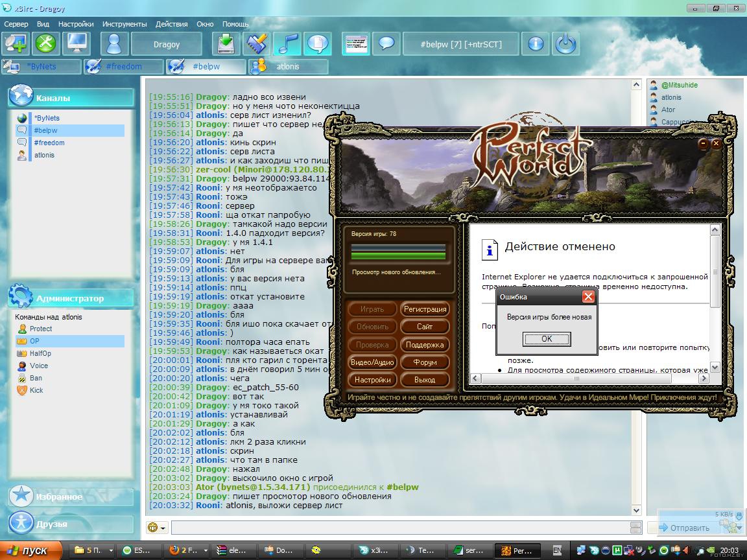Image resolution: width=747 pixels, height=560 pixels.
Task: Click the chat log window icon
Action: [x=356, y=44]
